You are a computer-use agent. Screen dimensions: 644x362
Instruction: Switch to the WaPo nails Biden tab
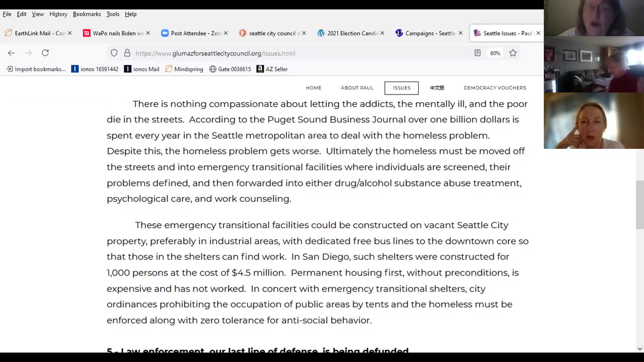point(116,33)
